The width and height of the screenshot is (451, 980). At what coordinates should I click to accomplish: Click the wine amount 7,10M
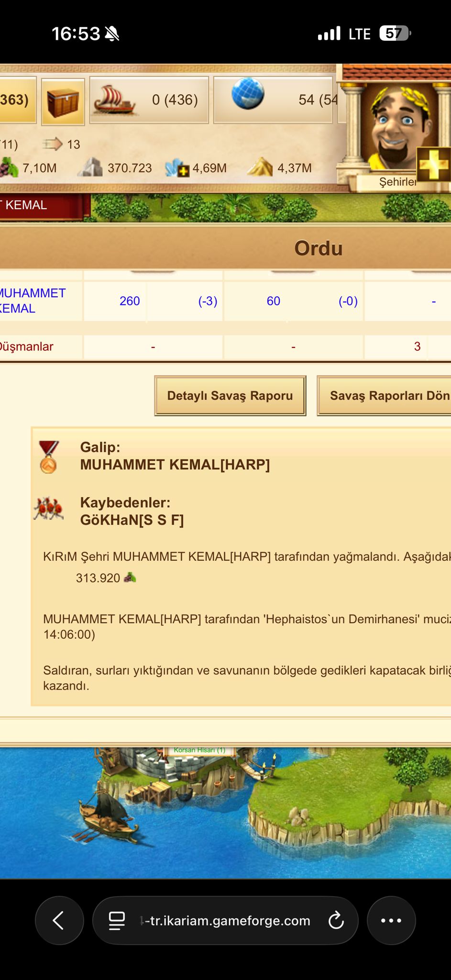(x=40, y=168)
